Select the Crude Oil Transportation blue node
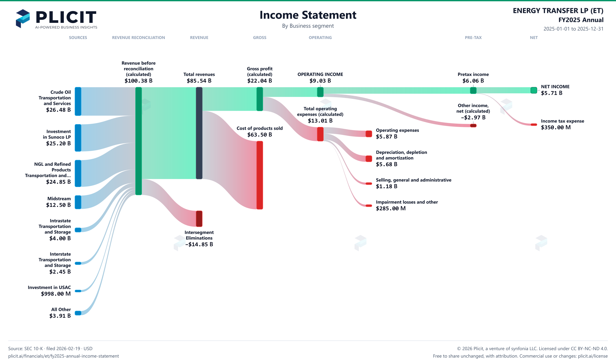 pyautogui.click(x=78, y=101)
